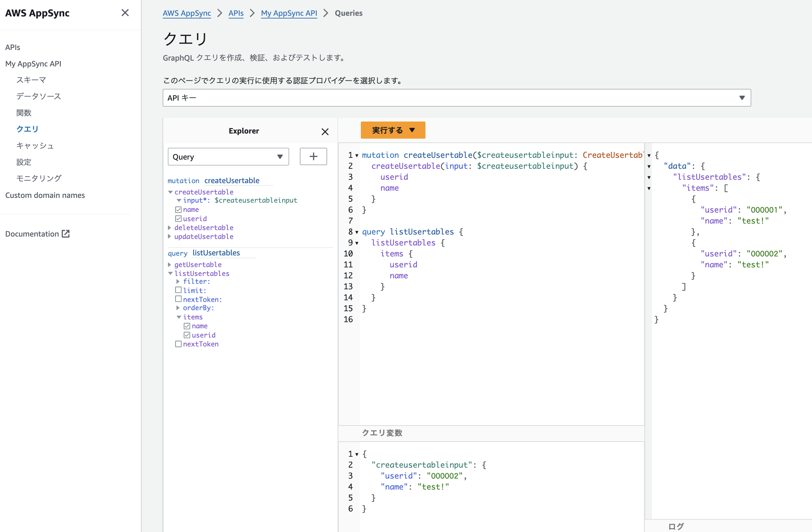This screenshot has height=532, width=812.
Task: Click the plus button to add query
Action: 313,157
